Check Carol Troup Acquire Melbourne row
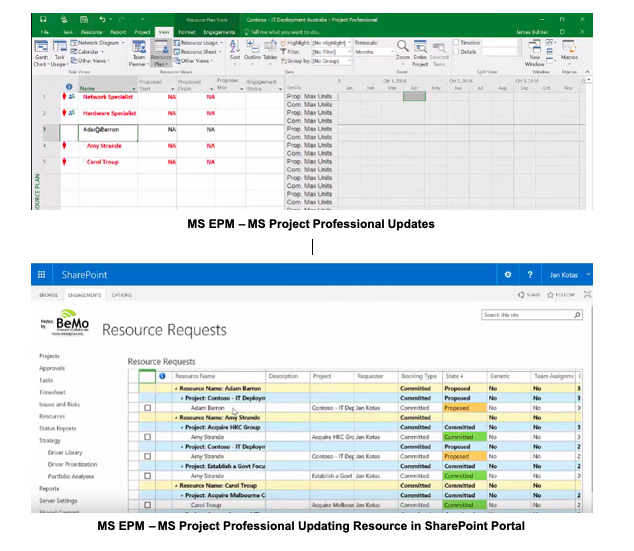The height and width of the screenshot is (551, 634). pos(148,505)
